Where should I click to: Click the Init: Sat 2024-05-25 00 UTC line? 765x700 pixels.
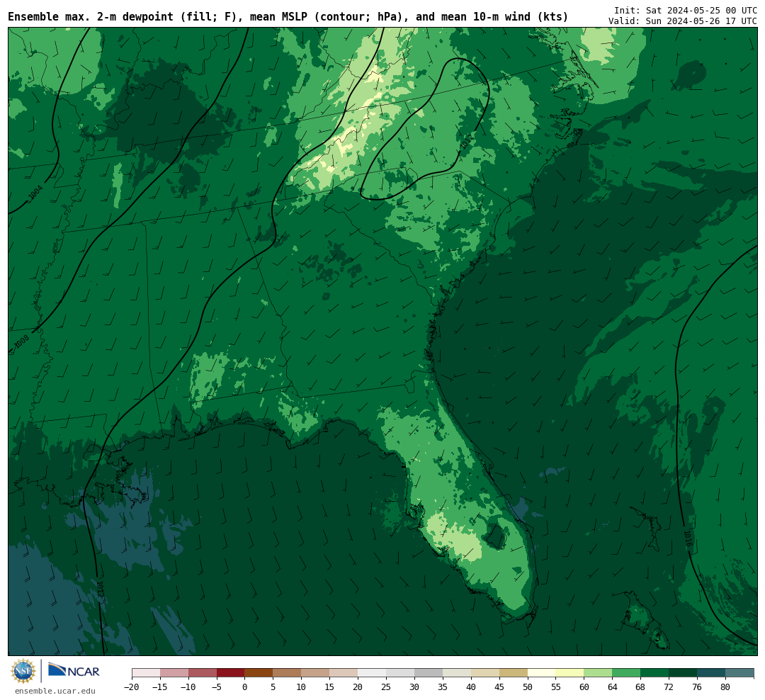[686, 10]
